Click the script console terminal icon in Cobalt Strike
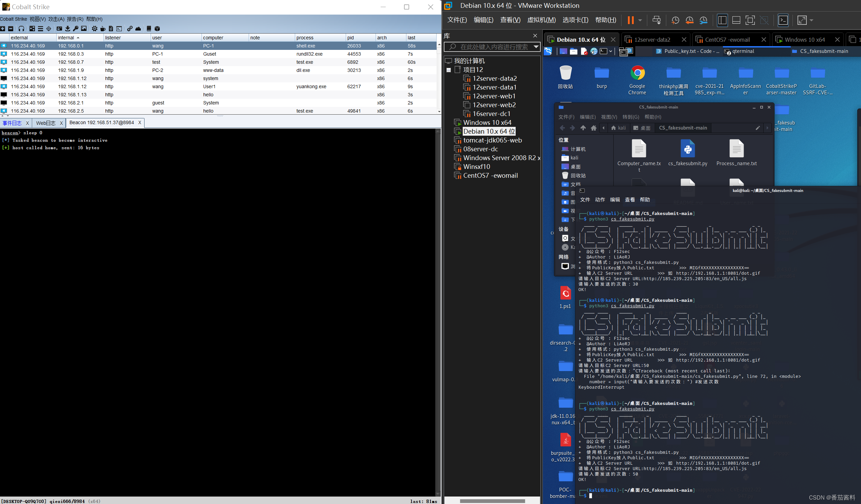The width and height of the screenshot is (861, 504). (119, 29)
